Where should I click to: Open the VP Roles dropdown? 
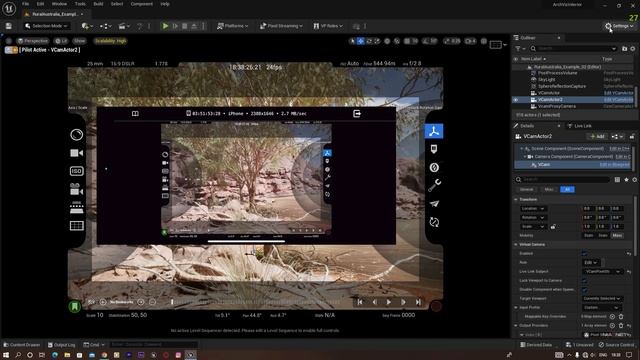328,26
